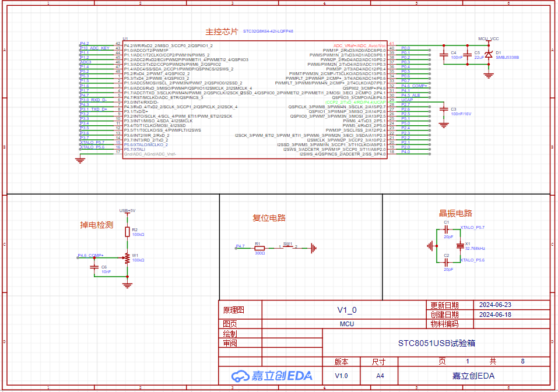Click the 掉电检测 section title

[96, 225]
